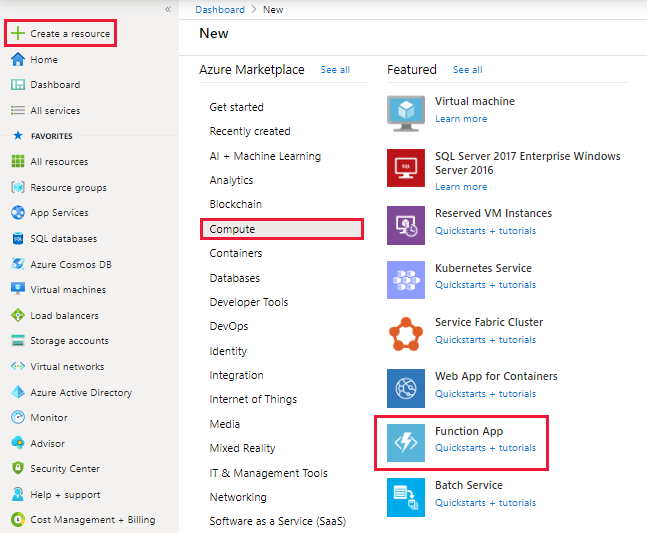Screen dimensions: 647x533
Task: Click the All services list icon
Action: click(18, 110)
